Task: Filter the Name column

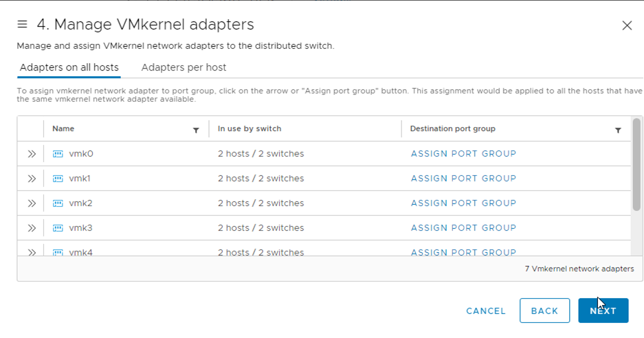Action: coord(196,130)
